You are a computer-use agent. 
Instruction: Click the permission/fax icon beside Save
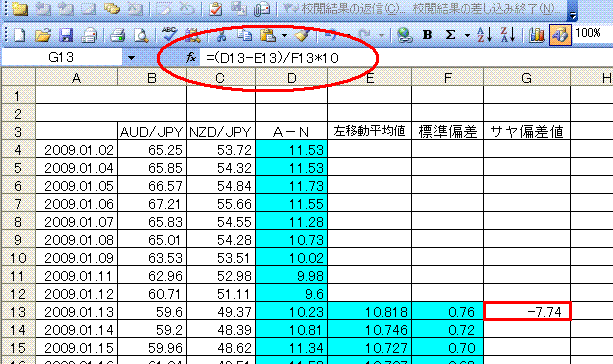(89, 36)
